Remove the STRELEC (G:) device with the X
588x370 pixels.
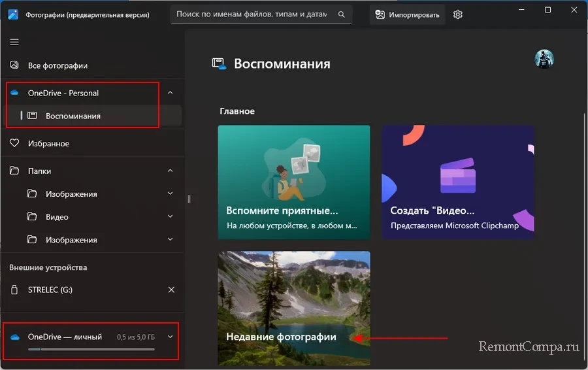(x=171, y=290)
